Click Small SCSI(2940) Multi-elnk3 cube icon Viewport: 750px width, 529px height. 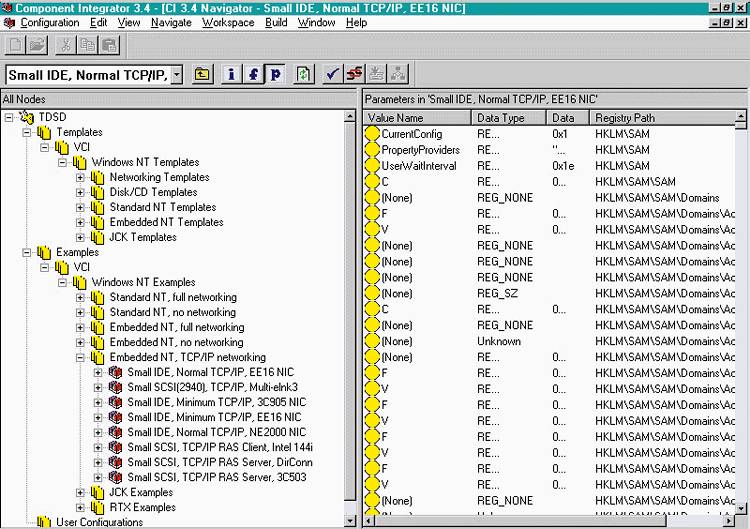115,387
